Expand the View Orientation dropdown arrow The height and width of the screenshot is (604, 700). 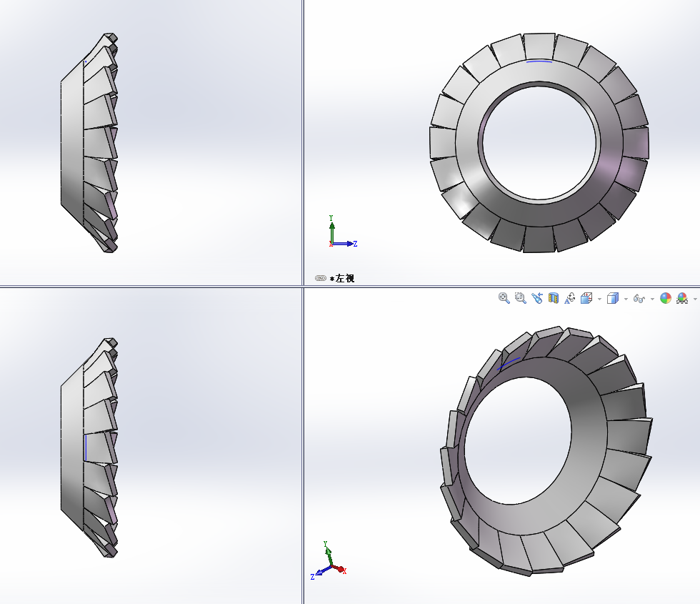click(599, 299)
